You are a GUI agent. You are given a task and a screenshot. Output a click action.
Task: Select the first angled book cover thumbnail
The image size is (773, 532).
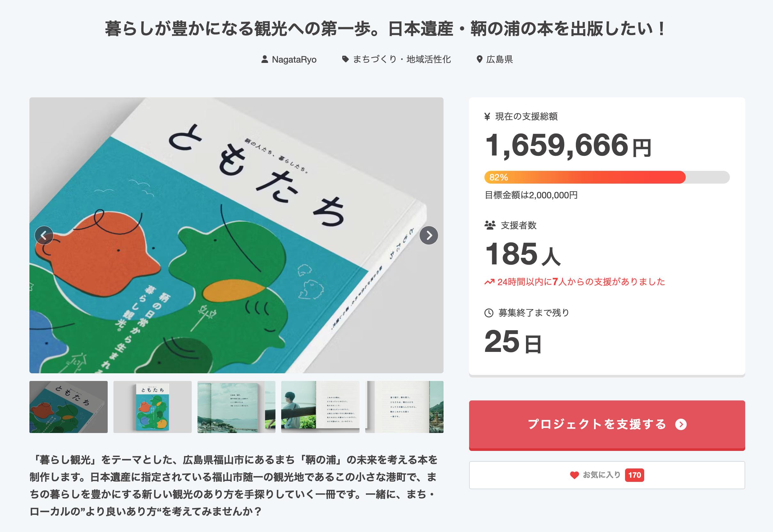point(68,407)
